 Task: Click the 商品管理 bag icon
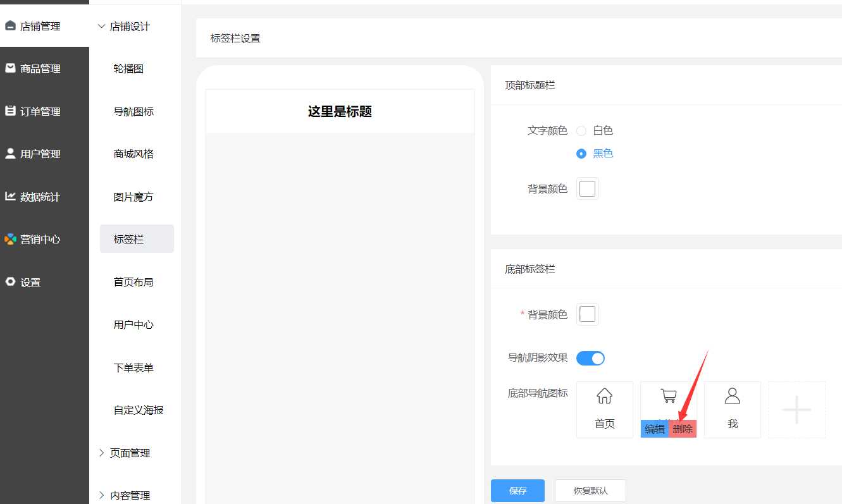click(10, 68)
